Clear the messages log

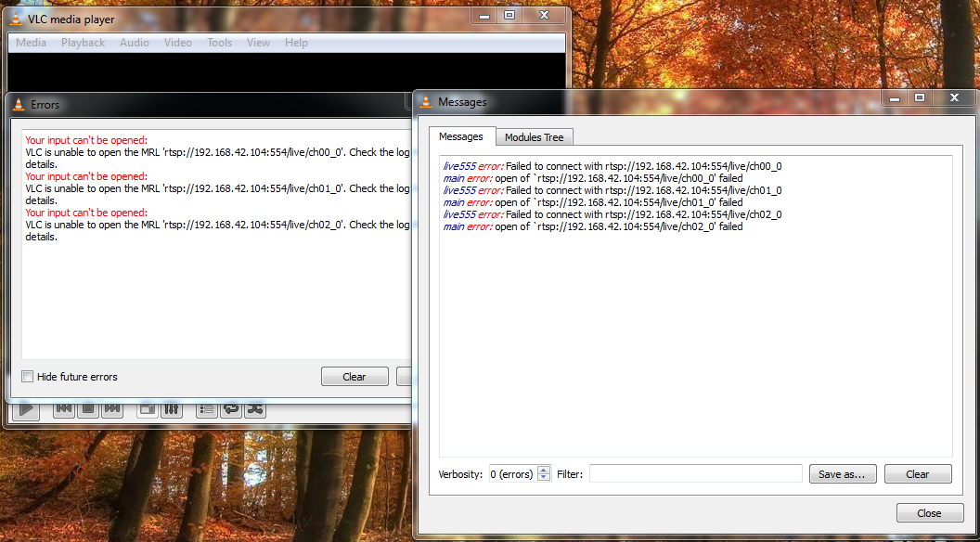coord(918,474)
